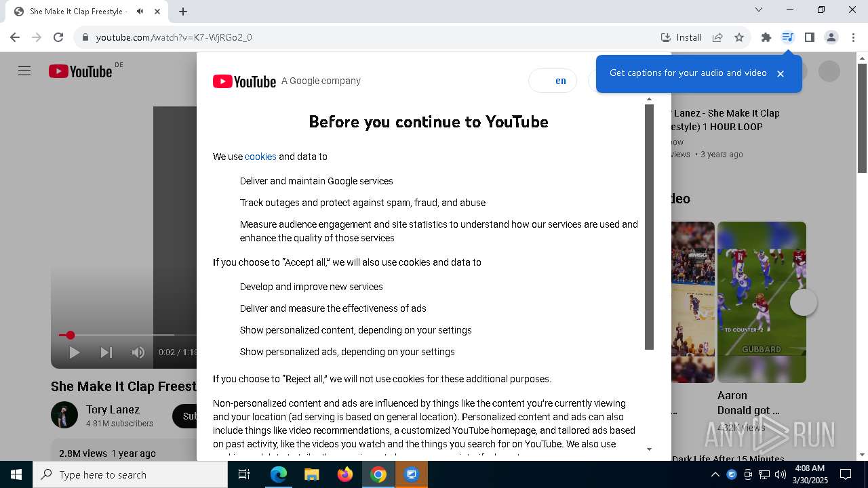Skip to next video button
The image size is (868, 488).
(106, 352)
